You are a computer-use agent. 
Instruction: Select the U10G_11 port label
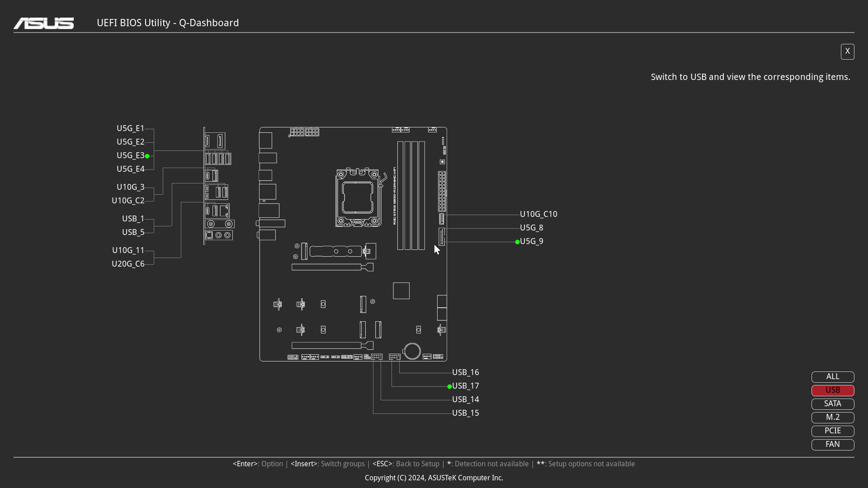[x=128, y=250]
